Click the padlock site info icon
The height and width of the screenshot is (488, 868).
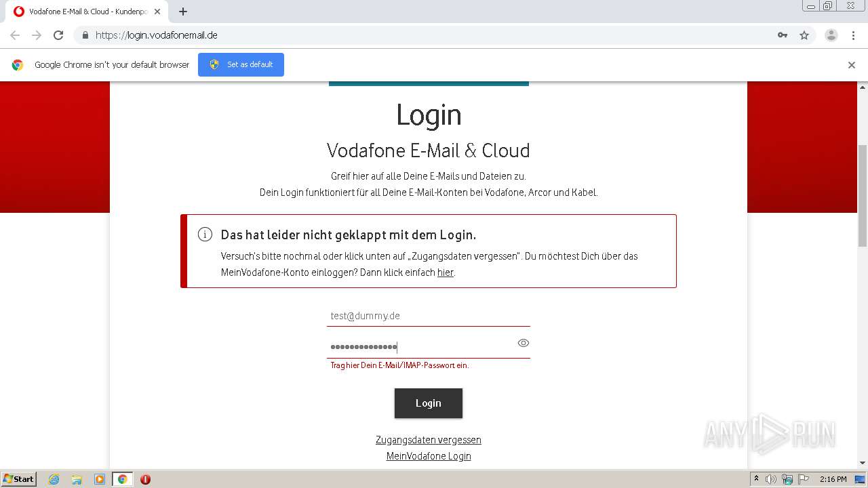pos(85,35)
